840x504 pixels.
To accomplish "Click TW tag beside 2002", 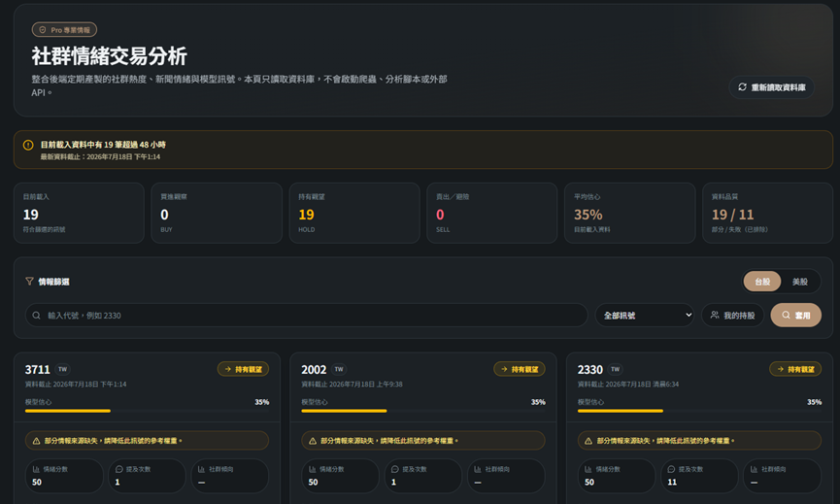I will click(339, 369).
